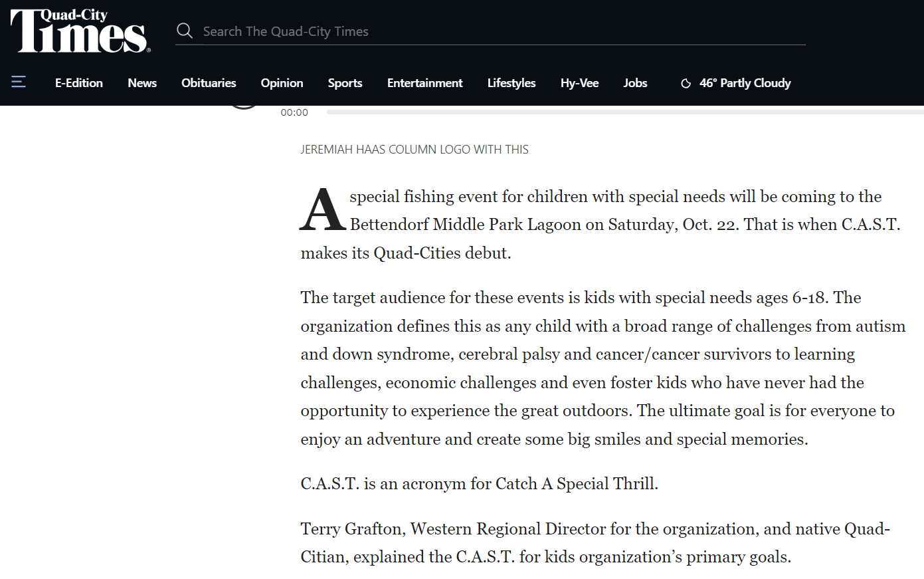Navigate to the Sports section

pyautogui.click(x=345, y=83)
